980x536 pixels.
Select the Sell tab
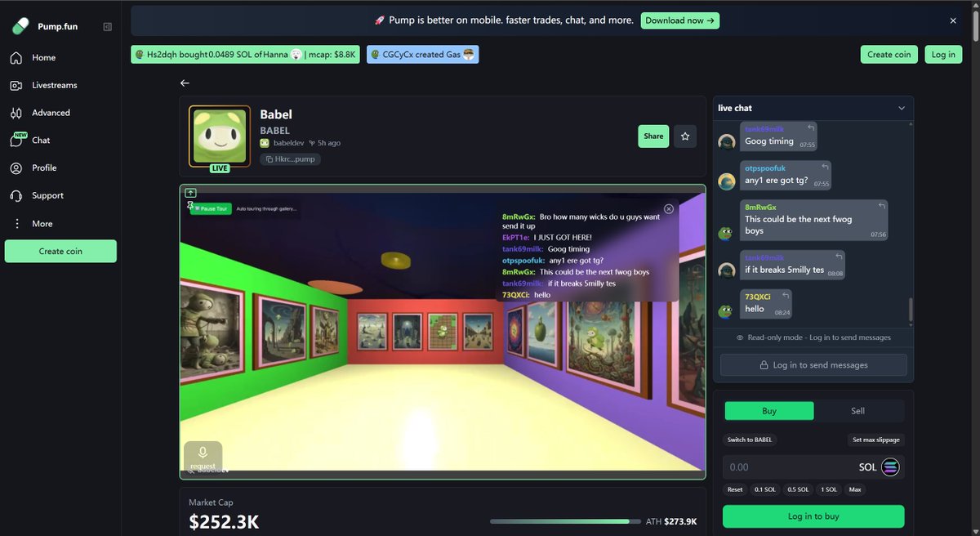(x=857, y=411)
